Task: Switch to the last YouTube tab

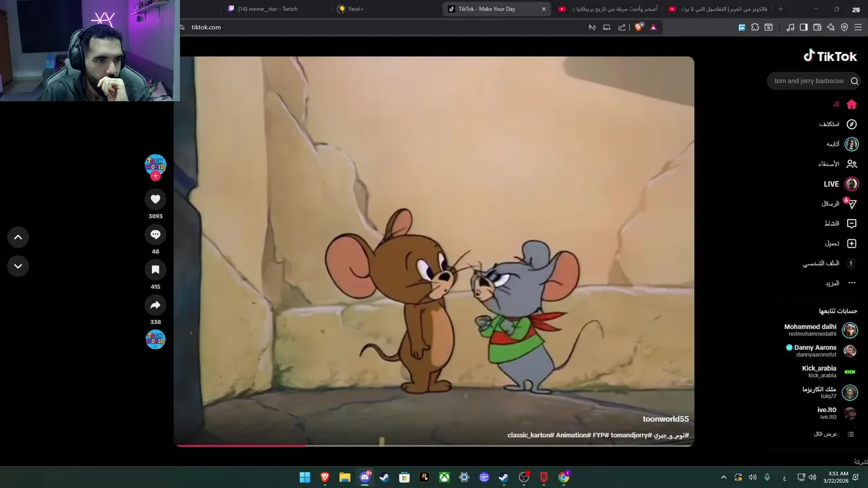Action: 718,9
